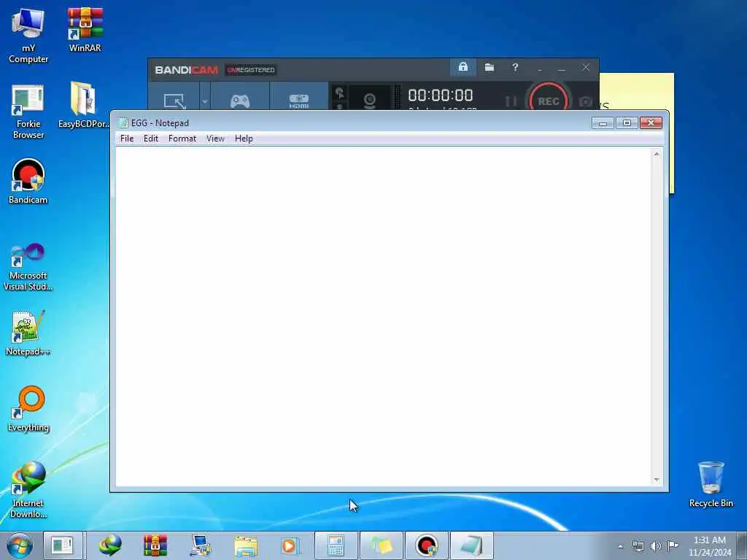Click first taskbar window switcher icon

(63, 545)
